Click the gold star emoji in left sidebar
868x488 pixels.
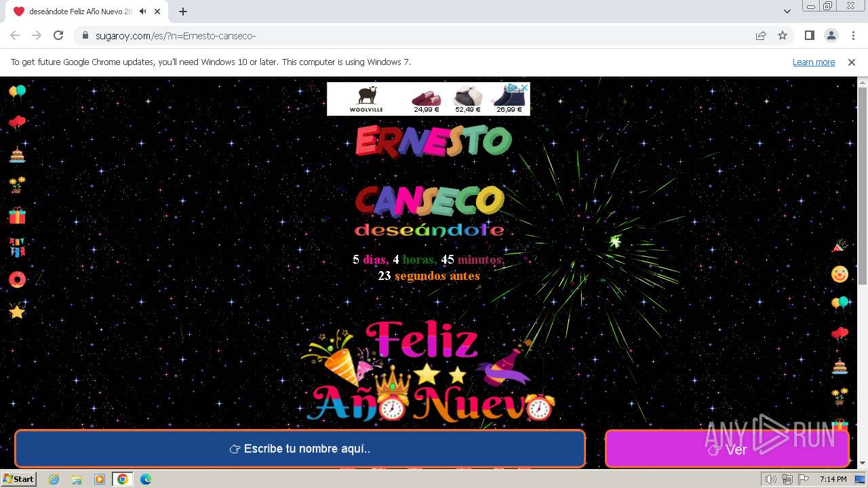pyautogui.click(x=17, y=311)
